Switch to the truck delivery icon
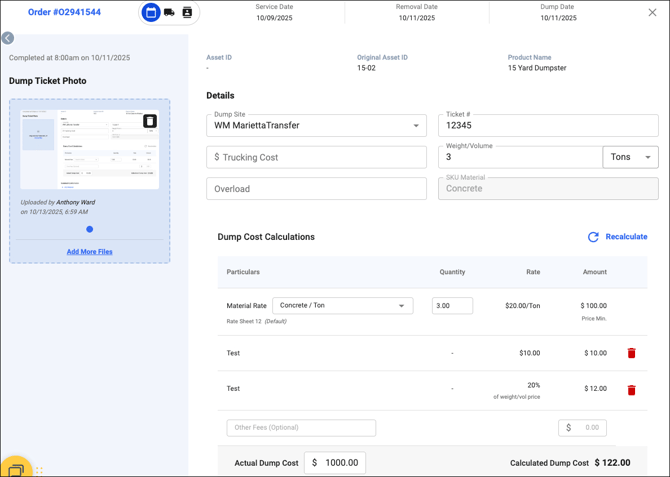 pos(169,13)
